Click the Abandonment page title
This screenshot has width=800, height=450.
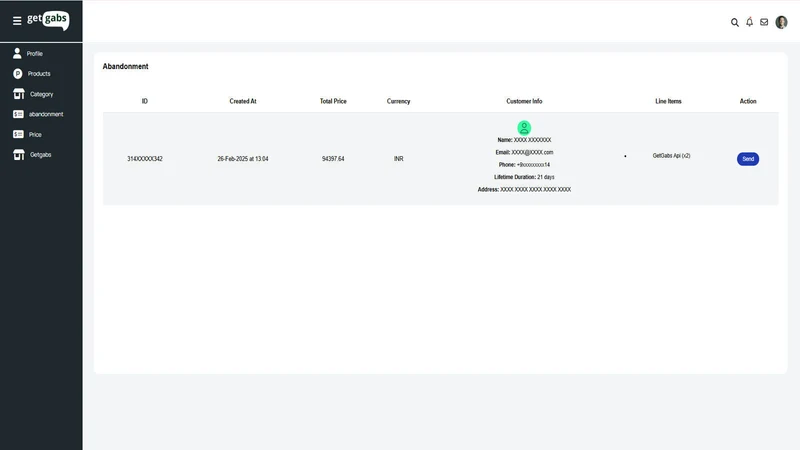(126, 66)
